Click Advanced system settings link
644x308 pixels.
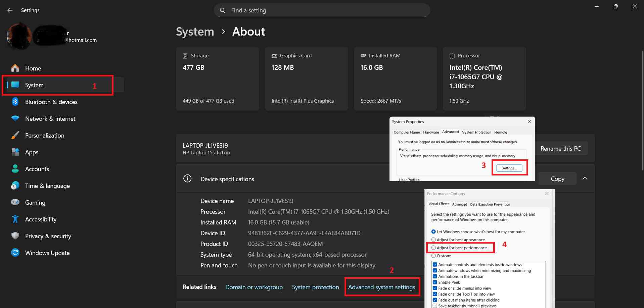pos(381,287)
